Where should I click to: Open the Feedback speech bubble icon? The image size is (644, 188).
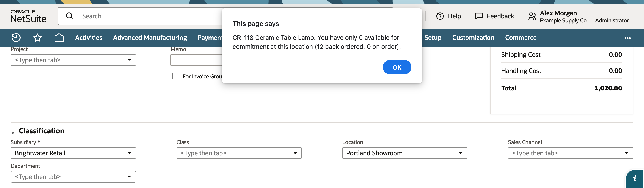[479, 16]
